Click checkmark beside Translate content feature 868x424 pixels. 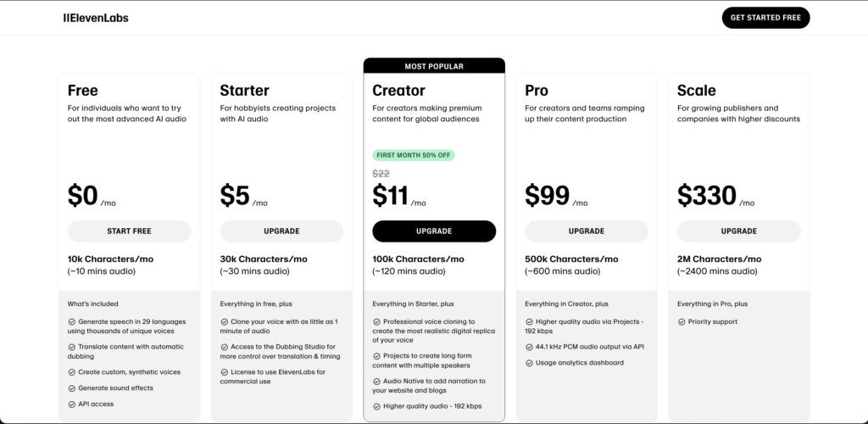tap(71, 347)
